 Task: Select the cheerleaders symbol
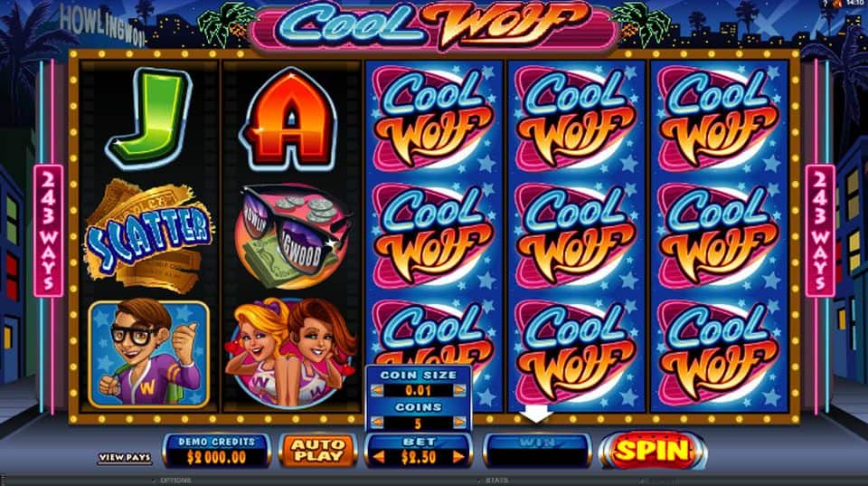(x=290, y=353)
